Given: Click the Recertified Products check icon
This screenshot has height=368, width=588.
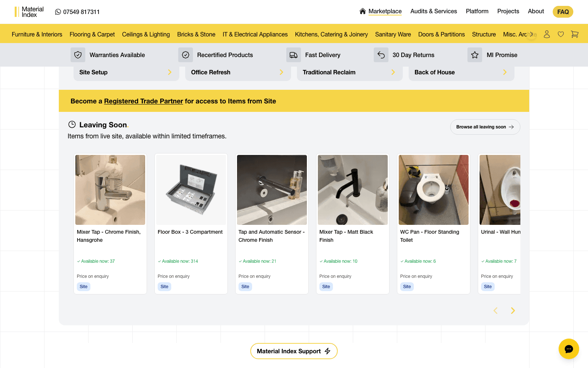Looking at the screenshot, I should pos(186,55).
